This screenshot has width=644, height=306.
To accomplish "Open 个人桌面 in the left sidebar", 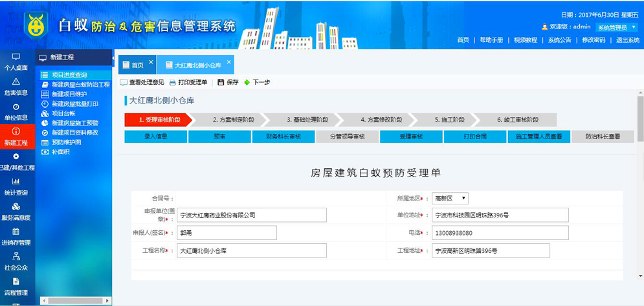I will 16,61.
